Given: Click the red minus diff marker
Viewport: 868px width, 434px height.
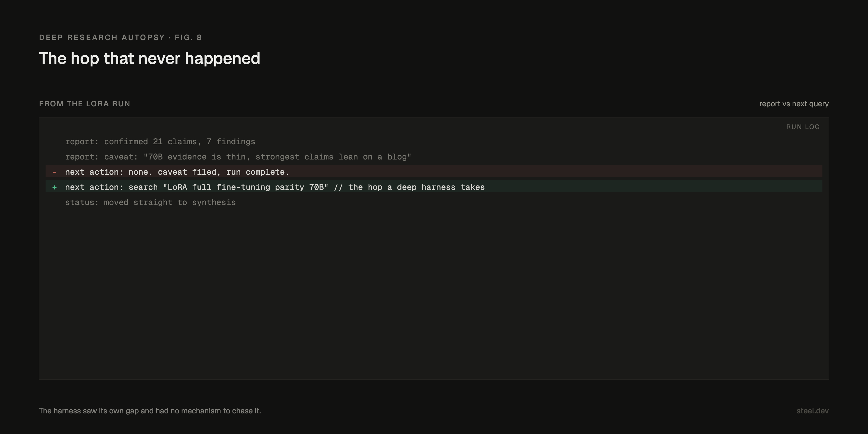Looking at the screenshot, I should [x=55, y=172].
